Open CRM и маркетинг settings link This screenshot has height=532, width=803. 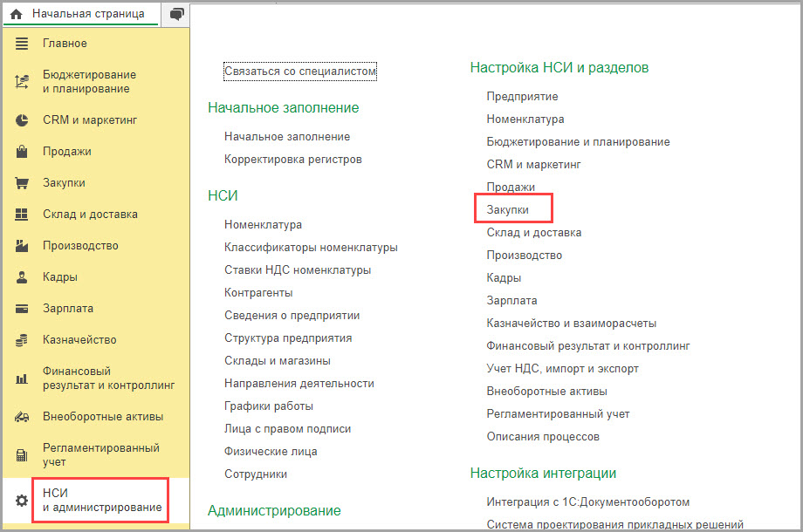click(x=533, y=165)
